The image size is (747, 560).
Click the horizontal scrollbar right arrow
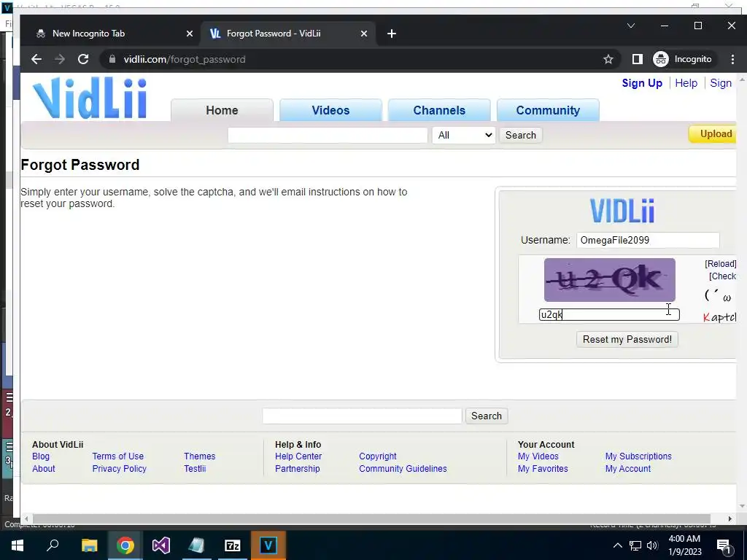(729, 518)
